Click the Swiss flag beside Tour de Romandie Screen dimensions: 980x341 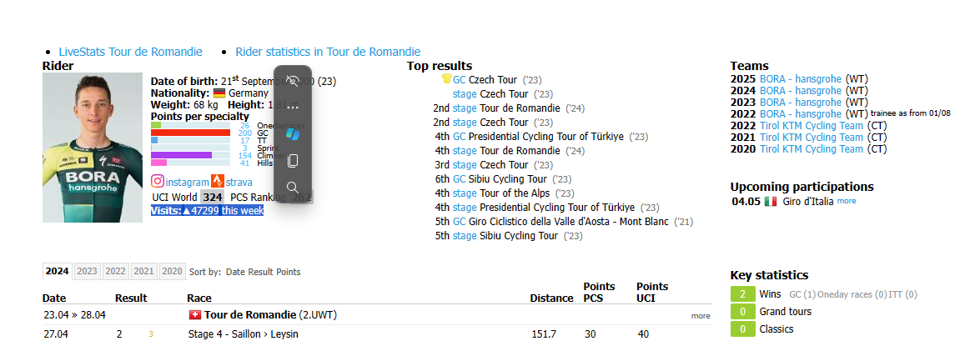(x=196, y=315)
